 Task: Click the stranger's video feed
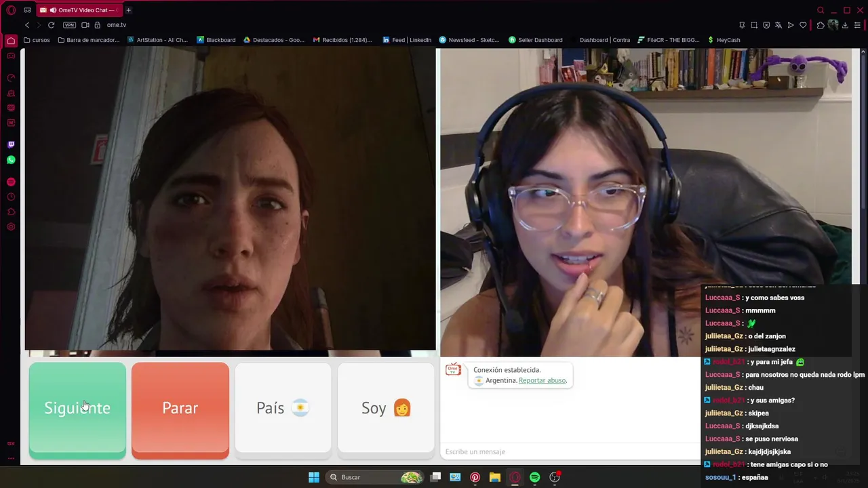click(x=231, y=199)
